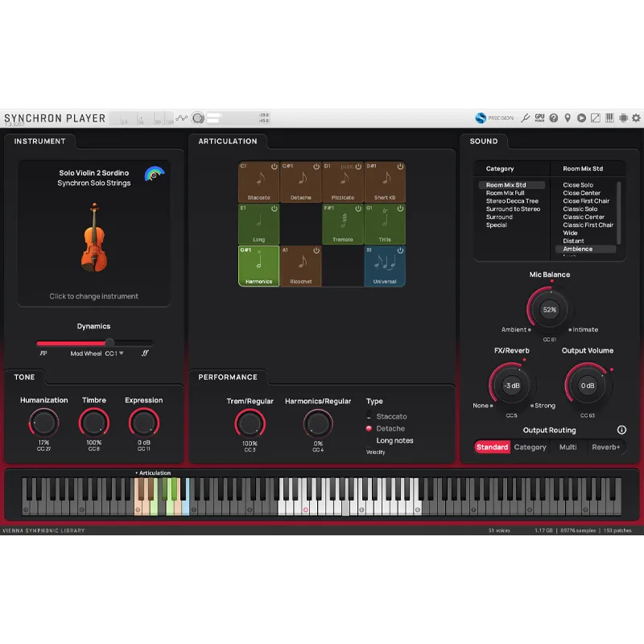The width and height of the screenshot is (644, 644).
Task: Toggle the Tremolo cell power icon
Action: click(358, 208)
